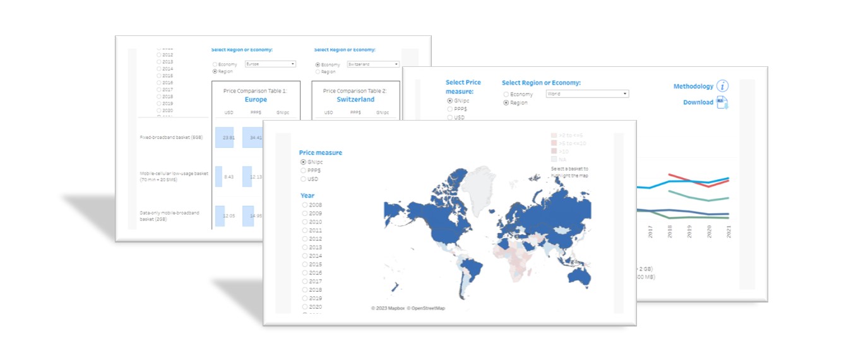
Task: Click the 23.81 fixed-broadband USD bar
Action: click(224, 136)
